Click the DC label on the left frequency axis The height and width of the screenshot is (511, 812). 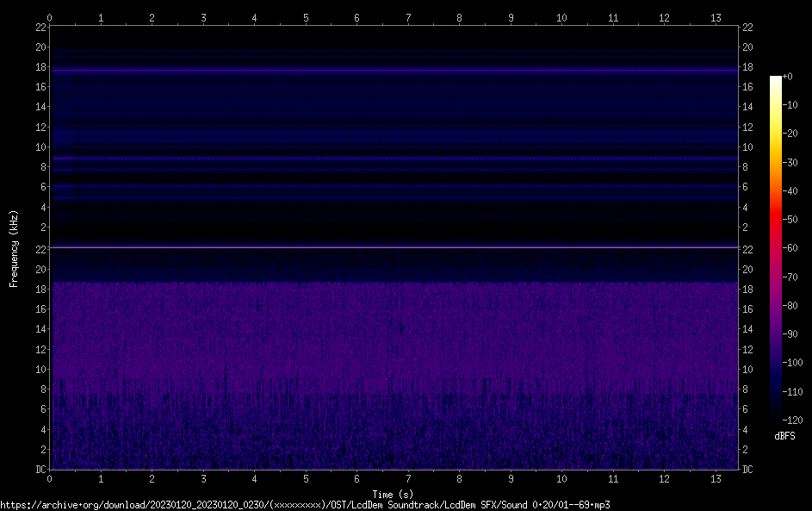[40, 470]
